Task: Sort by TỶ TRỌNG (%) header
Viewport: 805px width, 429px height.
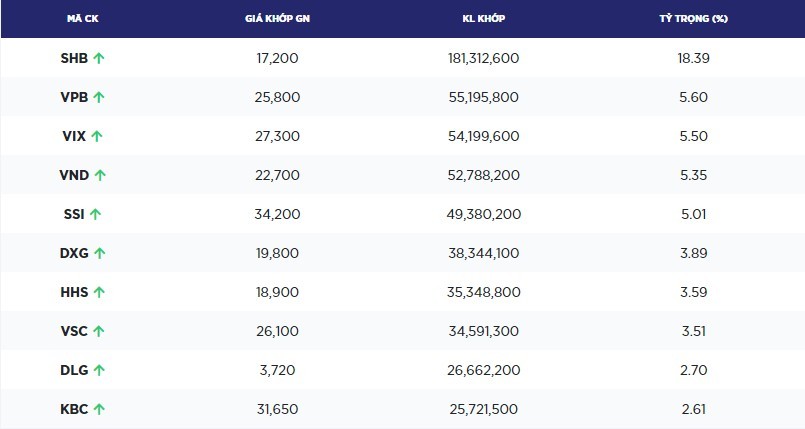Action: coord(693,19)
